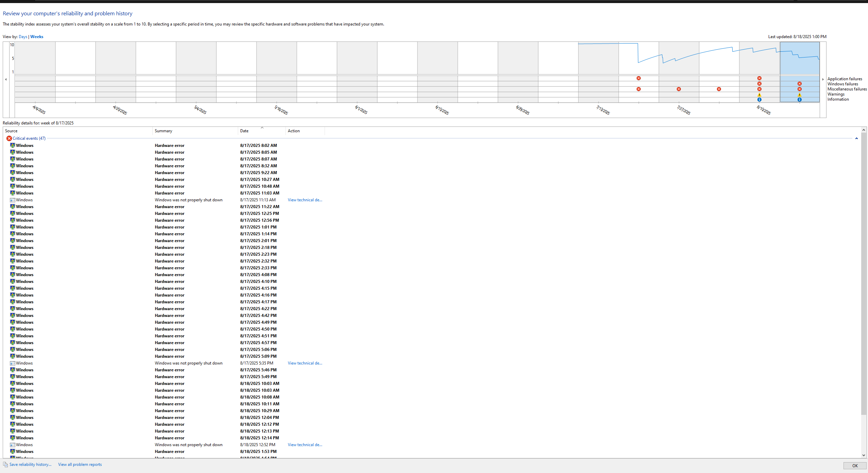Click the 8:32 AM date cell
This screenshot has height=473, width=868.
(x=259, y=166)
